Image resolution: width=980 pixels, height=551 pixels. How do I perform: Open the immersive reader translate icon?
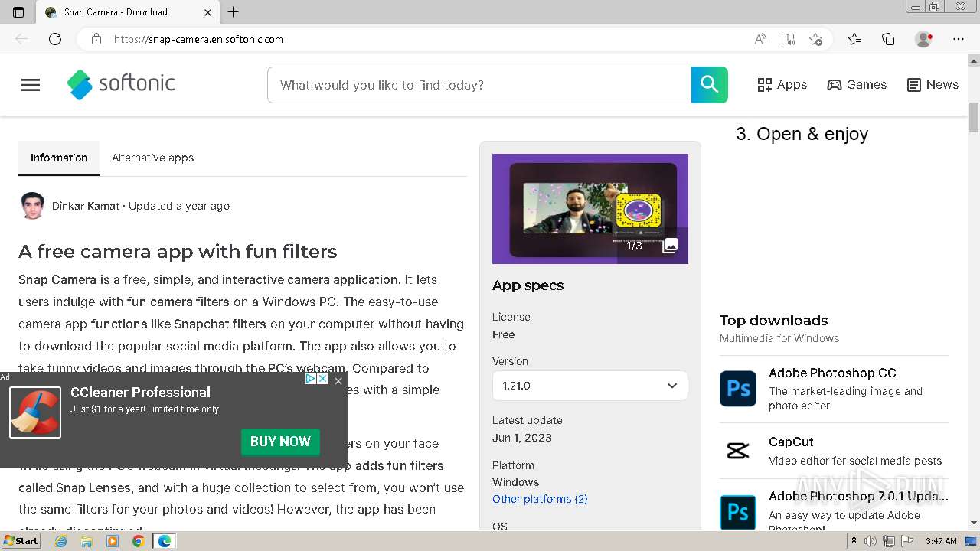click(x=788, y=39)
